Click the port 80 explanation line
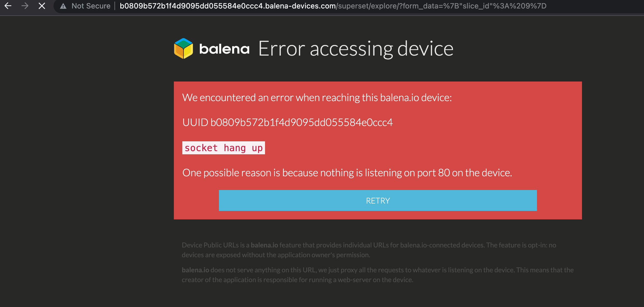 (x=347, y=173)
